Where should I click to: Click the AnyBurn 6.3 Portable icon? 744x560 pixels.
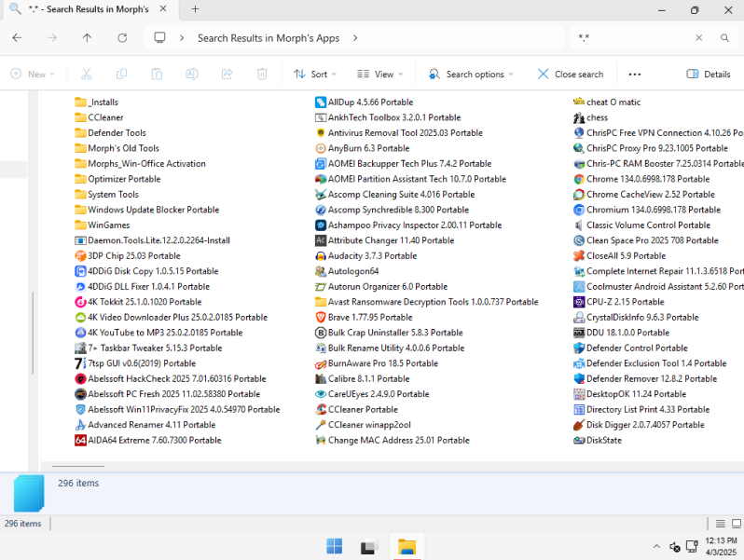pos(321,148)
